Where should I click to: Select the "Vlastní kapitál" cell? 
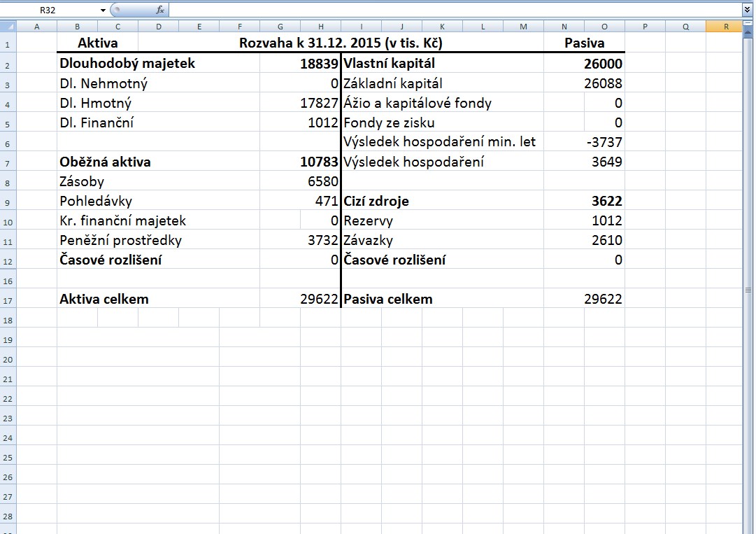[x=443, y=63]
